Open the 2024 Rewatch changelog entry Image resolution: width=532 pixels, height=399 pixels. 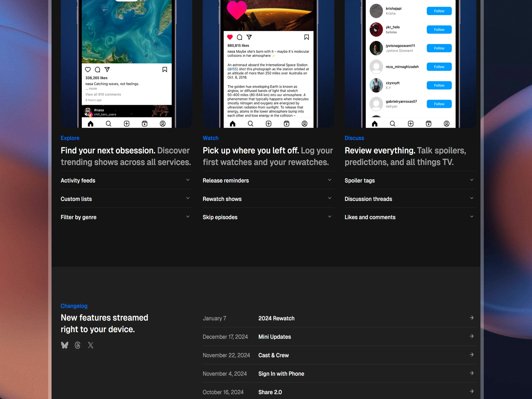(276, 318)
